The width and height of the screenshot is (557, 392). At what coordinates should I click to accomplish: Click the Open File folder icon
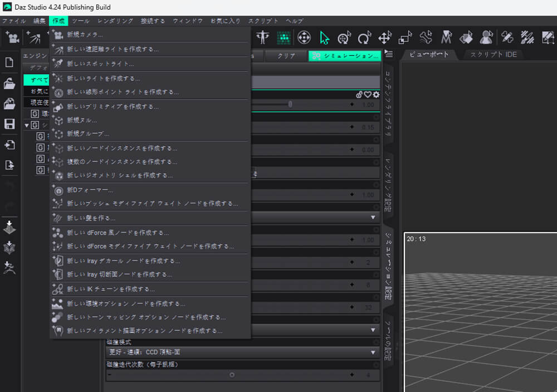coord(9,84)
